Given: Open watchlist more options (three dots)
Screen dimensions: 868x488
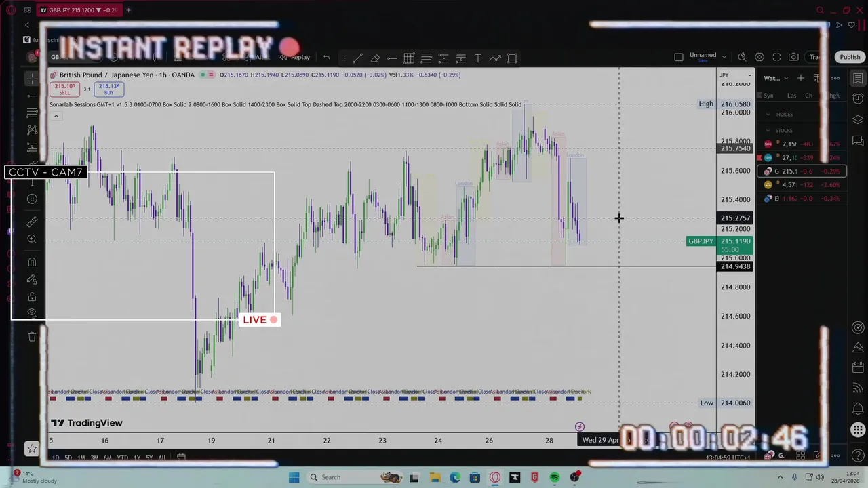Looking at the screenshot, I should [x=835, y=78].
